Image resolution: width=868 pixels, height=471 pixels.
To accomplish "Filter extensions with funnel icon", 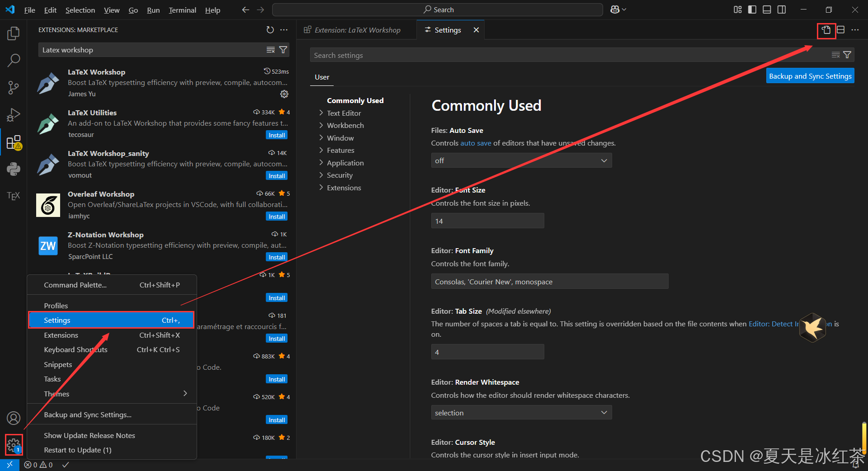I will pyautogui.click(x=283, y=50).
